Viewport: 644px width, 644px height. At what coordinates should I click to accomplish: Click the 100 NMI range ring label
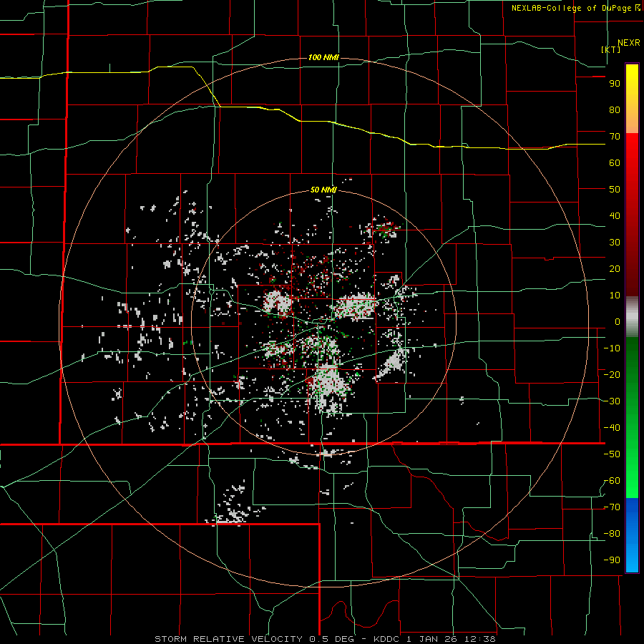pos(323,57)
